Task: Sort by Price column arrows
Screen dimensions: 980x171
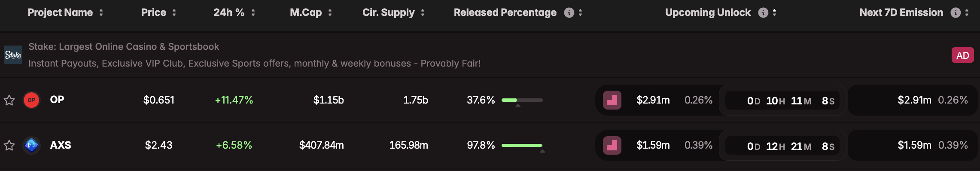Action: click(x=174, y=13)
